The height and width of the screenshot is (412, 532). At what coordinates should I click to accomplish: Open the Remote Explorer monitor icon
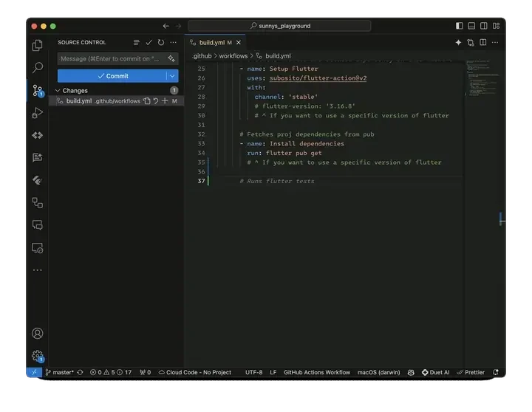tap(38, 248)
